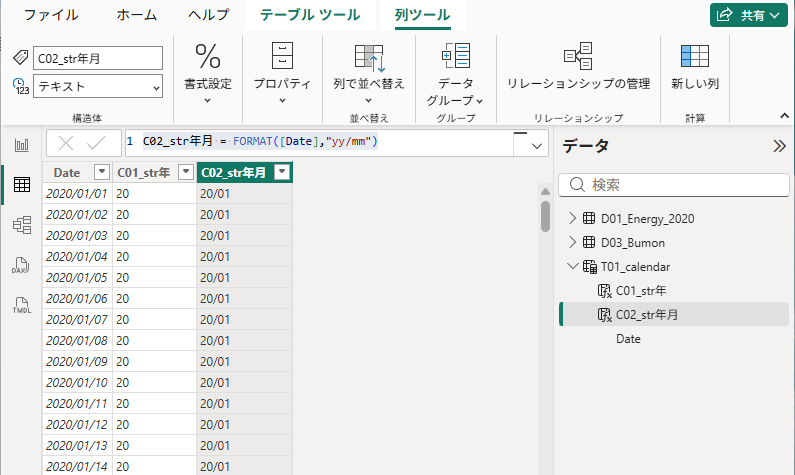Image resolution: width=795 pixels, height=475 pixels.
Task: Expand the D03_Bumon table
Action: click(572, 242)
